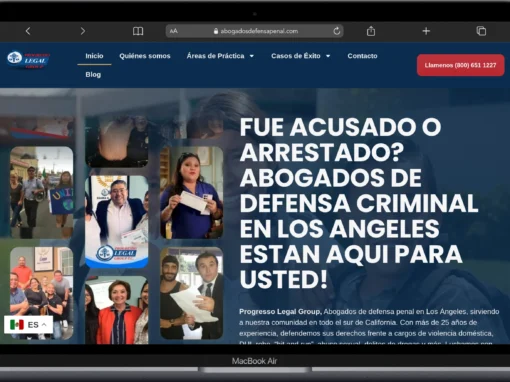Expand the Áreas de Práctica dropdown arrow
The image size is (510, 382).
pyautogui.click(x=252, y=56)
